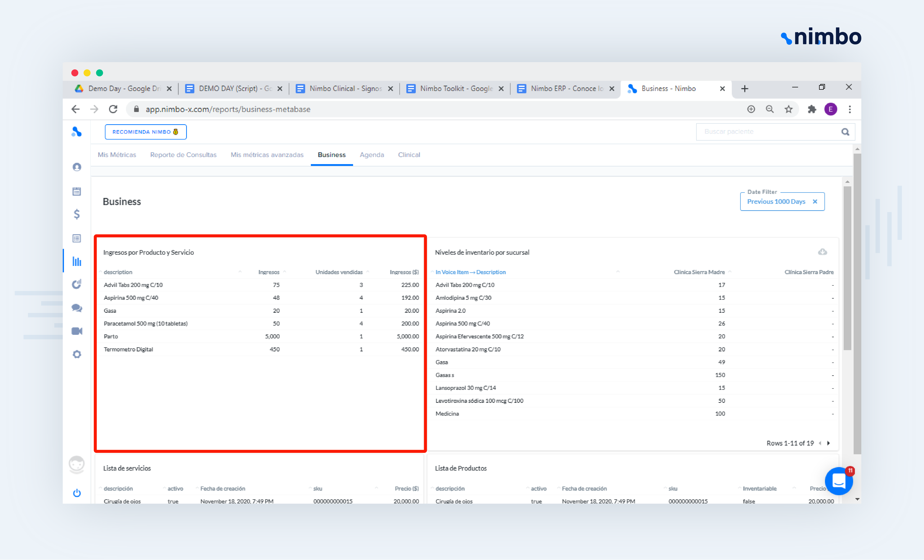
Task: Sort by Clínica Sierra Madre column
Action: (x=699, y=272)
